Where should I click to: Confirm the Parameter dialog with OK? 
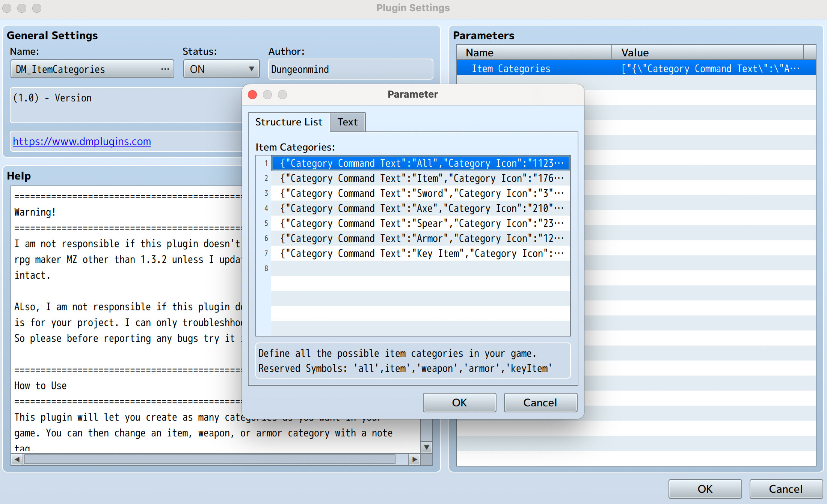(459, 403)
